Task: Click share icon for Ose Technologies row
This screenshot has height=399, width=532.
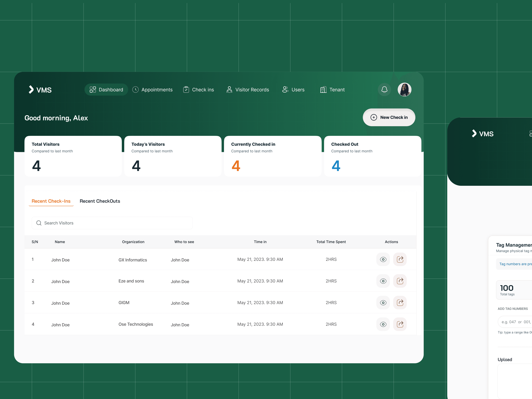Action: click(x=400, y=324)
